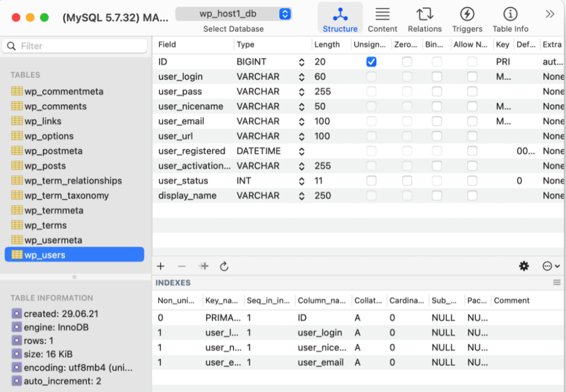
Task: Click the created: 29.06.21 info row
Action: click(x=61, y=313)
